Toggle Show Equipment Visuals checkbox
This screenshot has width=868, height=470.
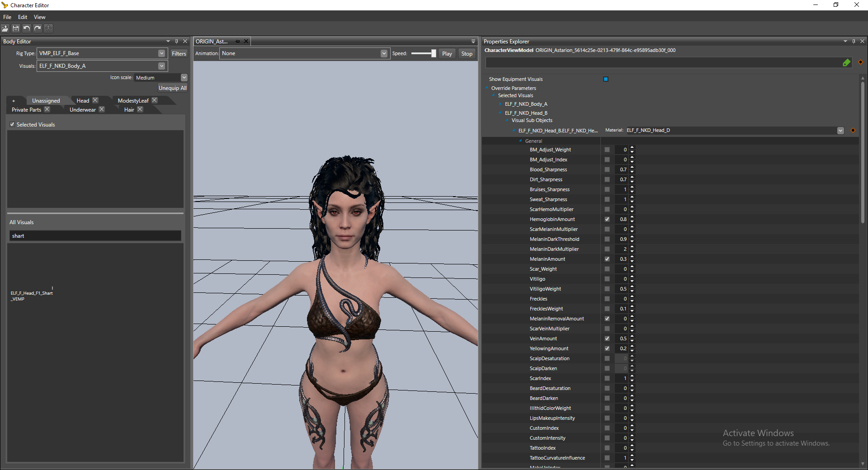(x=606, y=79)
